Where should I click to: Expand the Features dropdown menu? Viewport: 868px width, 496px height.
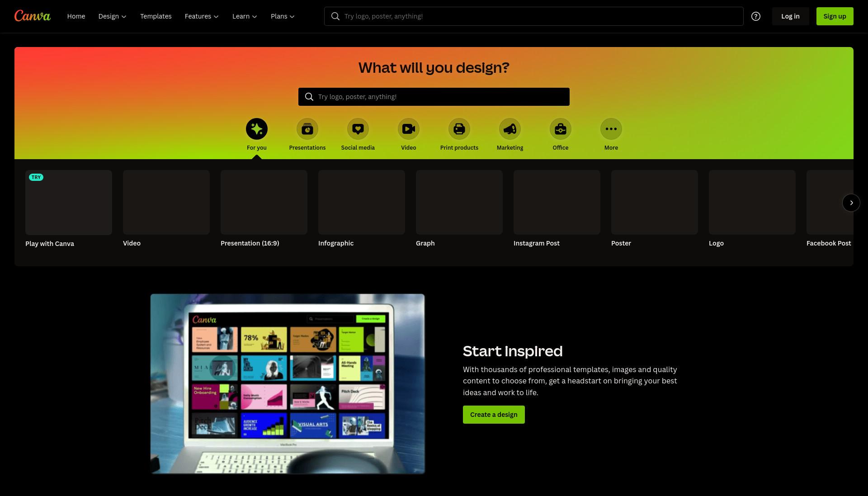pos(202,16)
